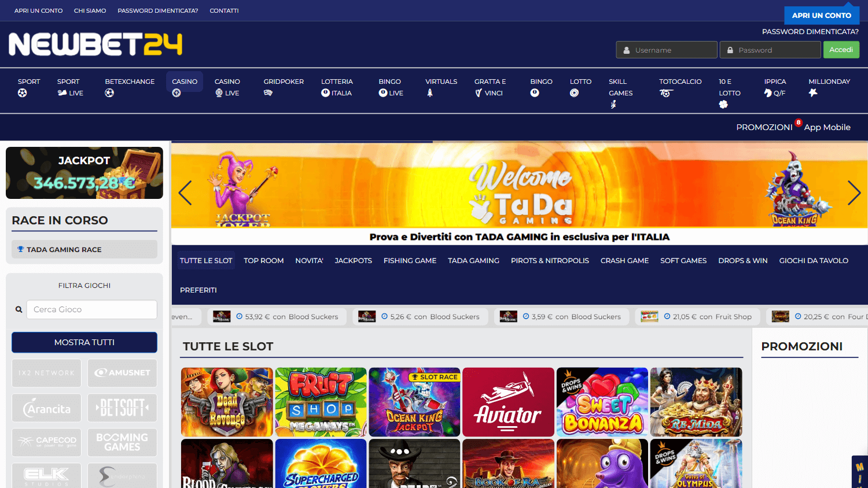Click the blue Apri un Conto button
The width and height of the screenshot is (868, 488).
tap(822, 15)
